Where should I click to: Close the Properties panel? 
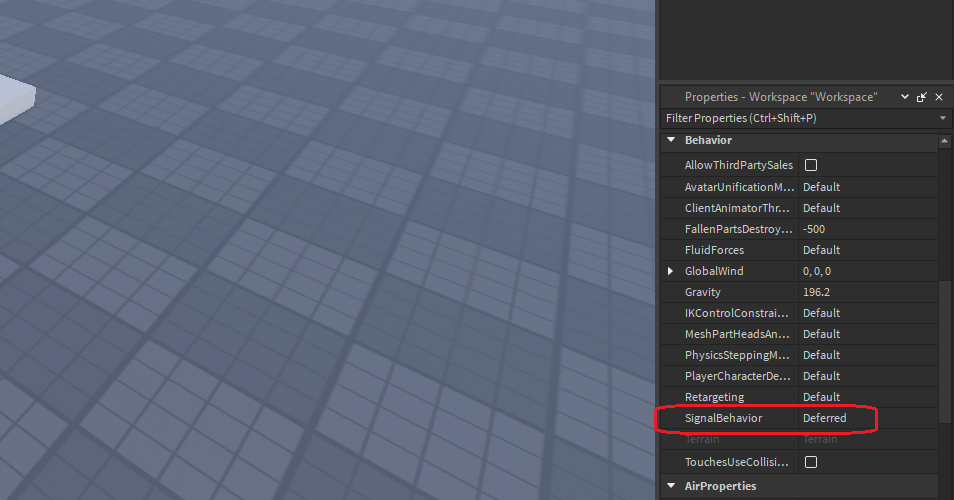click(x=939, y=97)
